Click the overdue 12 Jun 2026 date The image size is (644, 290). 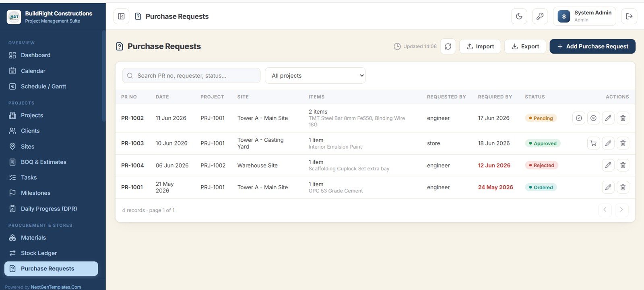point(494,165)
